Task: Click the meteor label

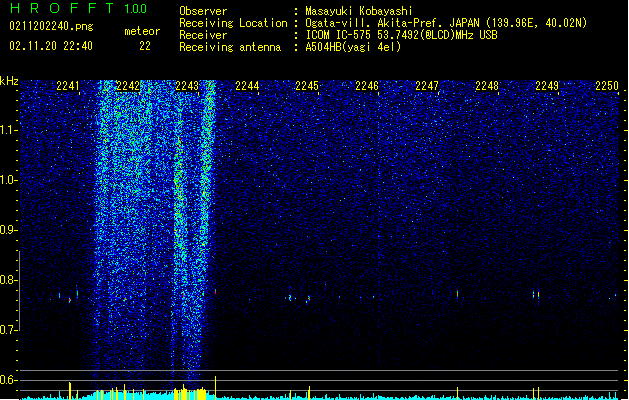Action: pos(142,31)
